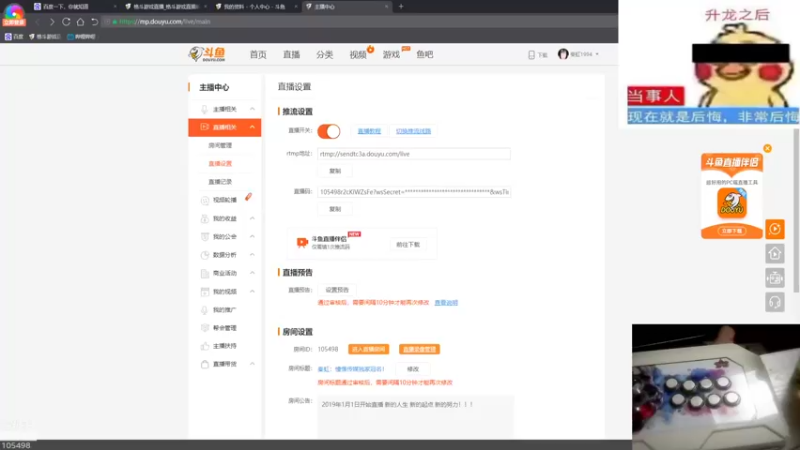Screen dimensions: 800x450
Task: Click the 直播教程 link
Action: point(369,131)
